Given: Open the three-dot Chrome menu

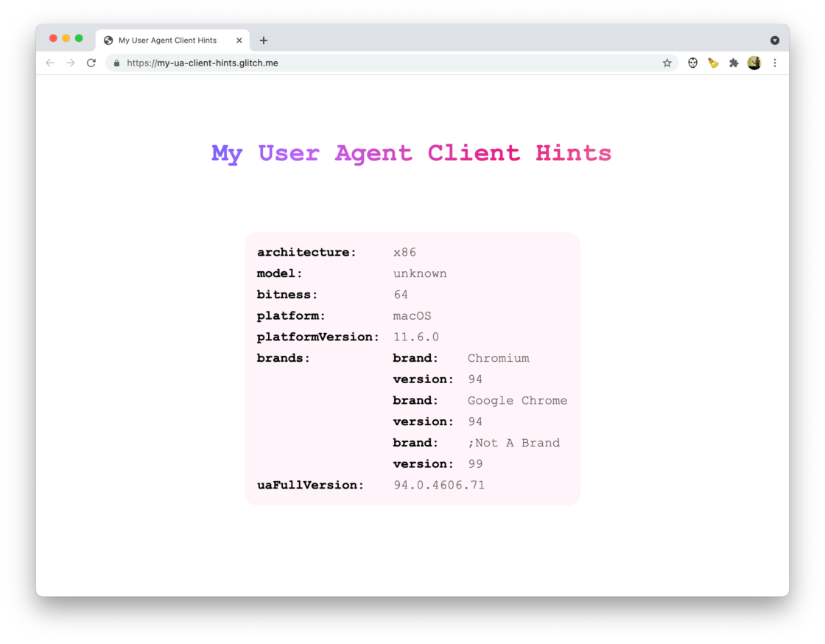Looking at the screenshot, I should tap(774, 63).
